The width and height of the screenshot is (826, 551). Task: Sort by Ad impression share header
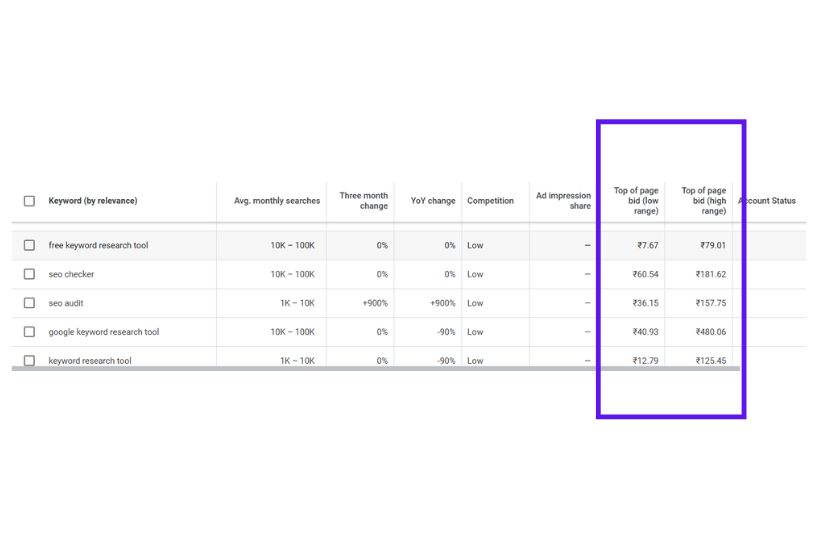point(563,201)
